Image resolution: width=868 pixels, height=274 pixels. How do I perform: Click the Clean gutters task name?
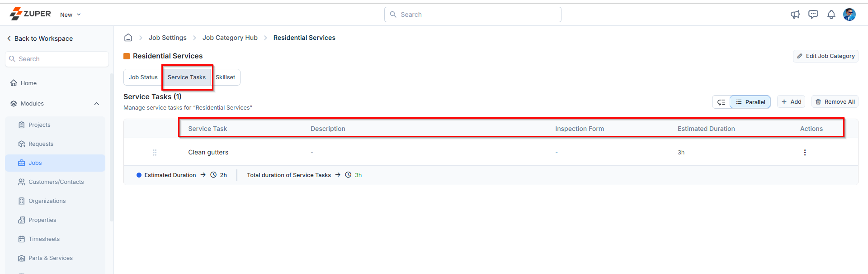click(x=208, y=152)
